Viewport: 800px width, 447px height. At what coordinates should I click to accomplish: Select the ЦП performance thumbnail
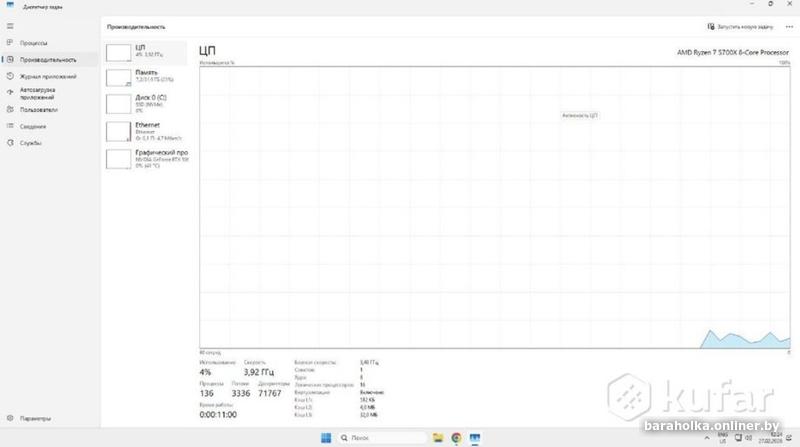pos(146,52)
